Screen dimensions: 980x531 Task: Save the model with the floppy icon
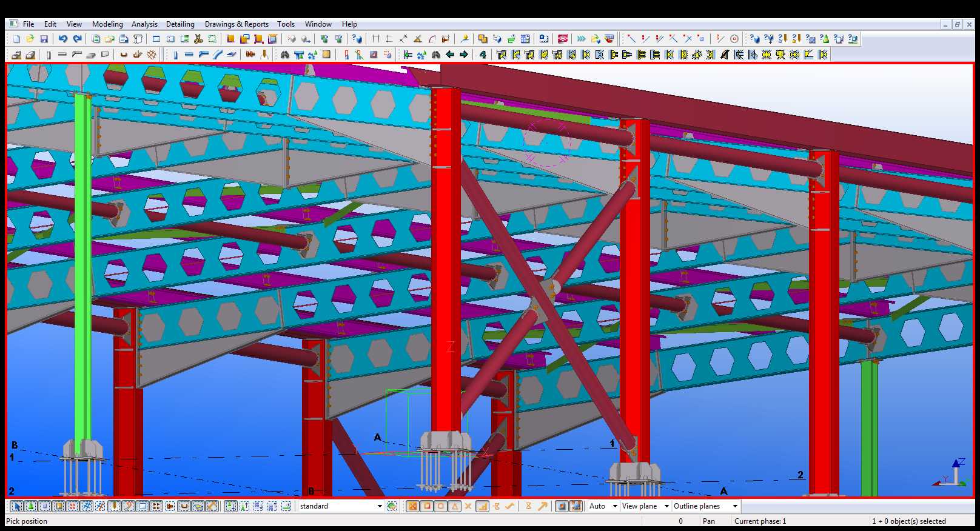point(44,39)
